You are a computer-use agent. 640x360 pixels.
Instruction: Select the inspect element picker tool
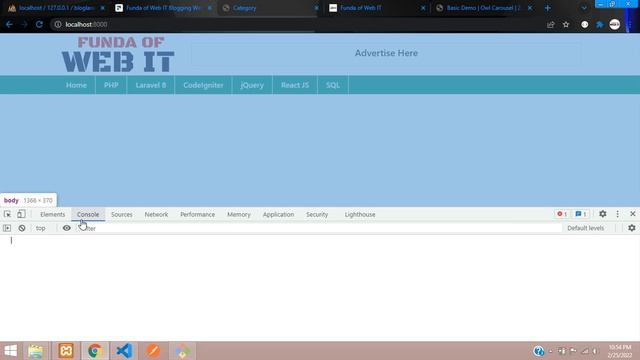click(7, 214)
